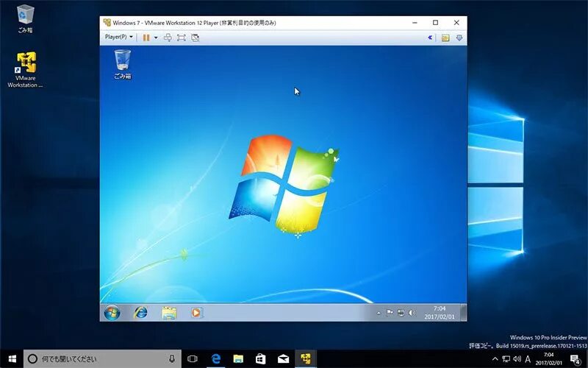Open the host taskbar clock 2017/02/01
588x368 pixels.
[x=548, y=359]
